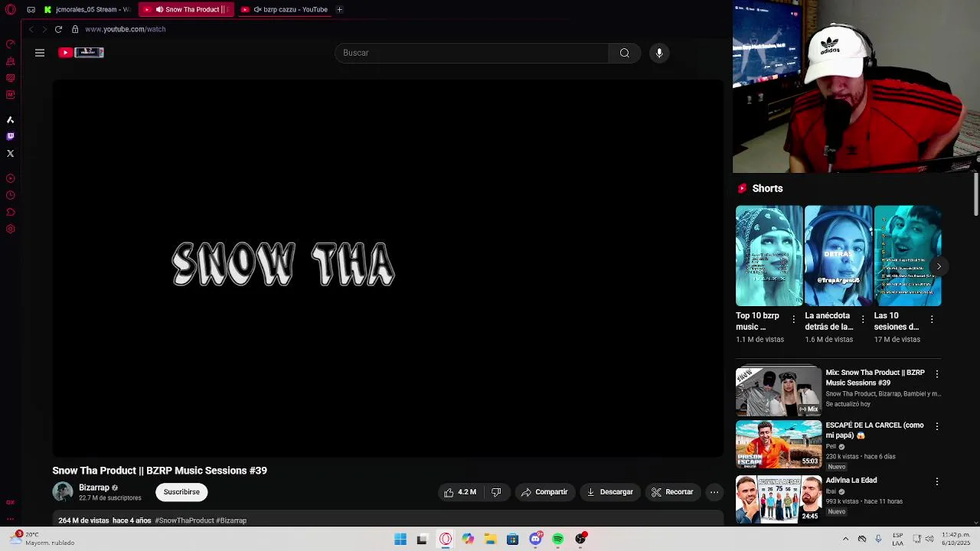
Task: Open Opera GX from taskbar
Action: pos(446,540)
